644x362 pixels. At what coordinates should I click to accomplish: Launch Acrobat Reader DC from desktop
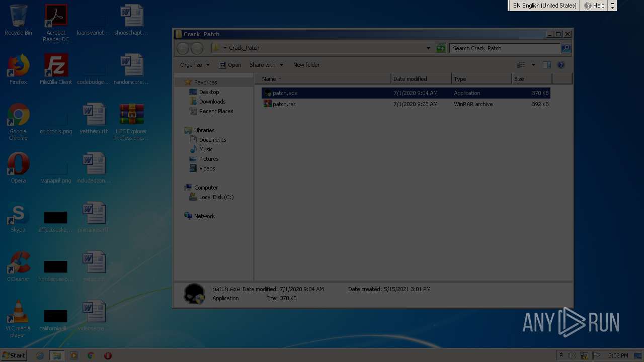[56, 23]
